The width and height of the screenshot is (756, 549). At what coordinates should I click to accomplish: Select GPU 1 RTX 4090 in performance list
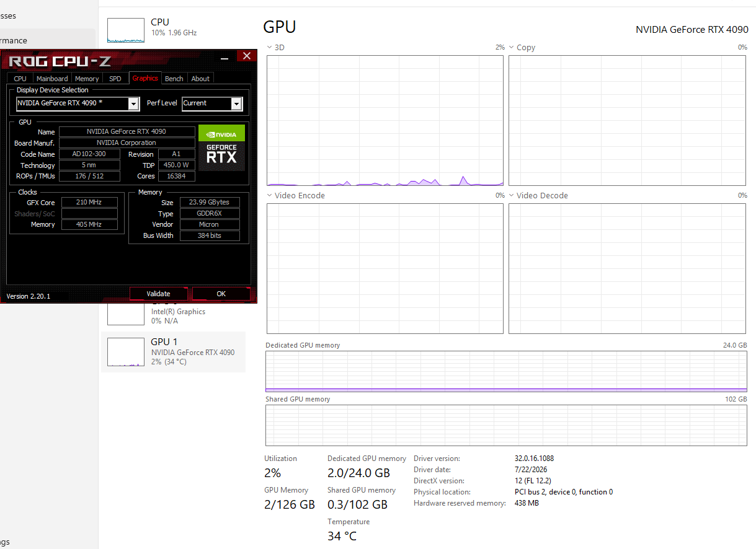pyautogui.click(x=174, y=352)
